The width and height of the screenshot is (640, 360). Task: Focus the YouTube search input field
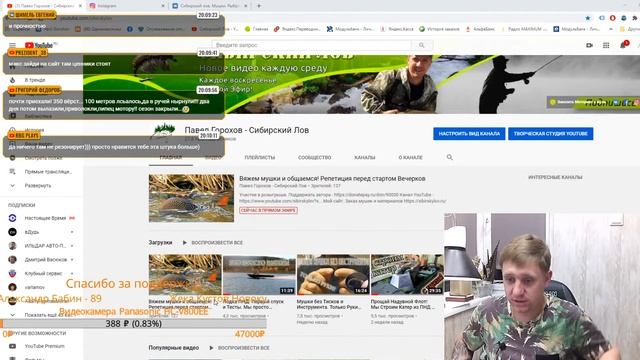312,45
